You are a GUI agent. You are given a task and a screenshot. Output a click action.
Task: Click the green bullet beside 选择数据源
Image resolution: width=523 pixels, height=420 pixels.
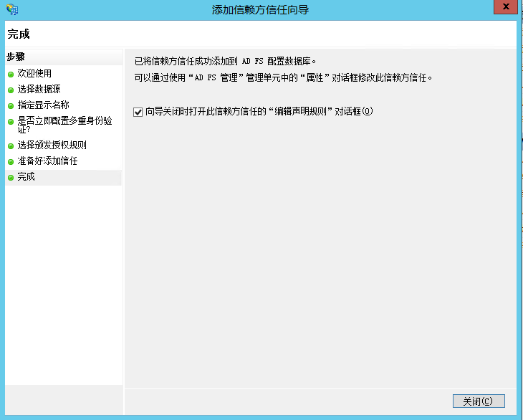11,90
